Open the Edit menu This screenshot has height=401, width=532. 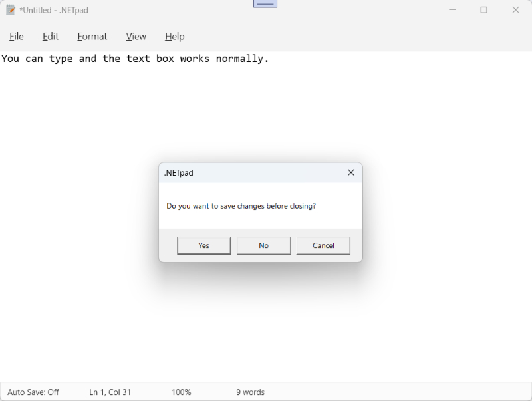[50, 37]
